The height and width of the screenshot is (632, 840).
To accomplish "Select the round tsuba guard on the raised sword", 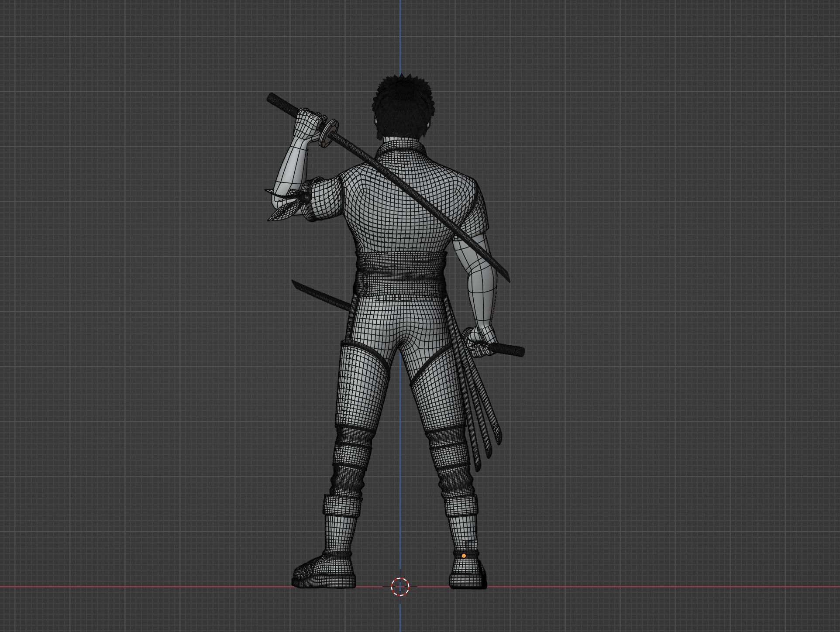I will click(x=329, y=133).
